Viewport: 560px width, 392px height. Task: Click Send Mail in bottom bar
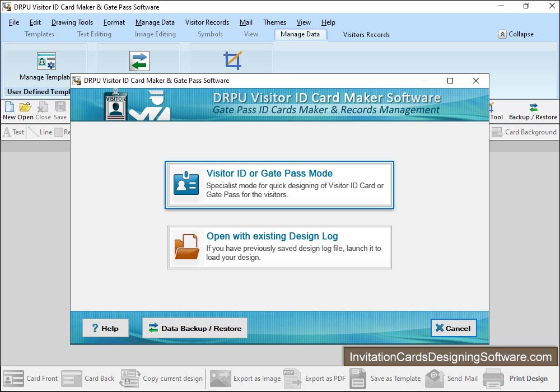pos(451,379)
